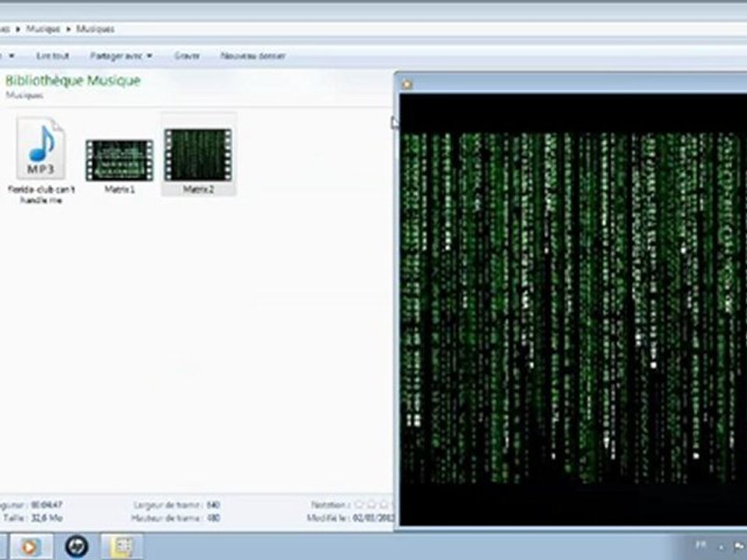Click the Matrix2 file name label

[x=198, y=190]
